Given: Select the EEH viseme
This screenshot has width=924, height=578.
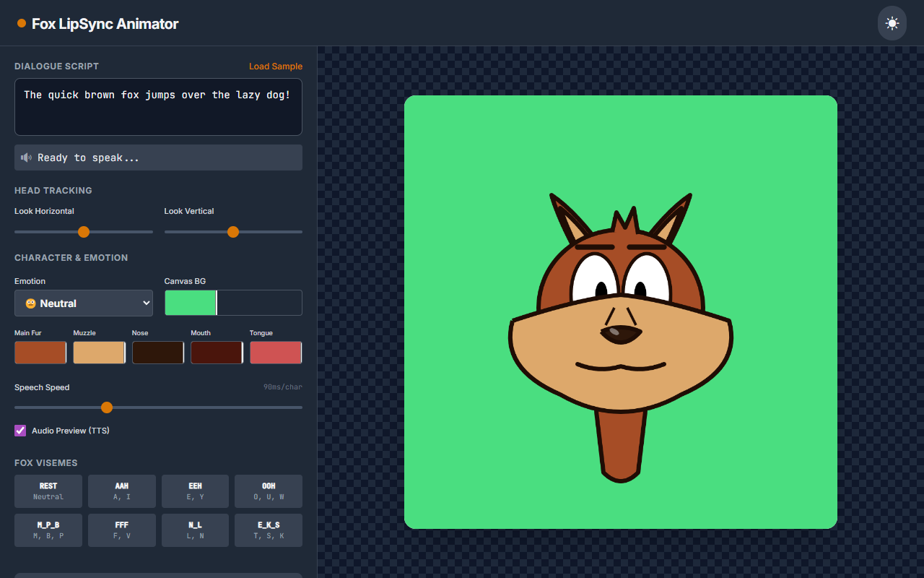Looking at the screenshot, I should pos(195,491).
